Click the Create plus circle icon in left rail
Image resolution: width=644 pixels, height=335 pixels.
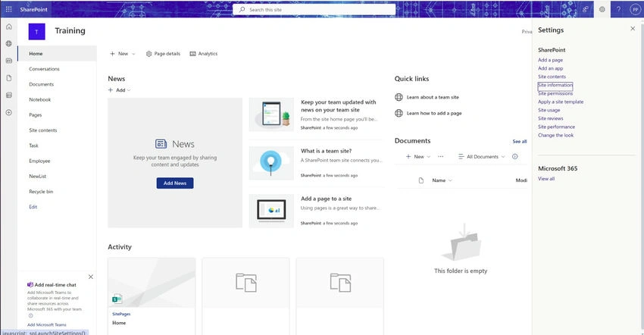(x=8, y=112)
